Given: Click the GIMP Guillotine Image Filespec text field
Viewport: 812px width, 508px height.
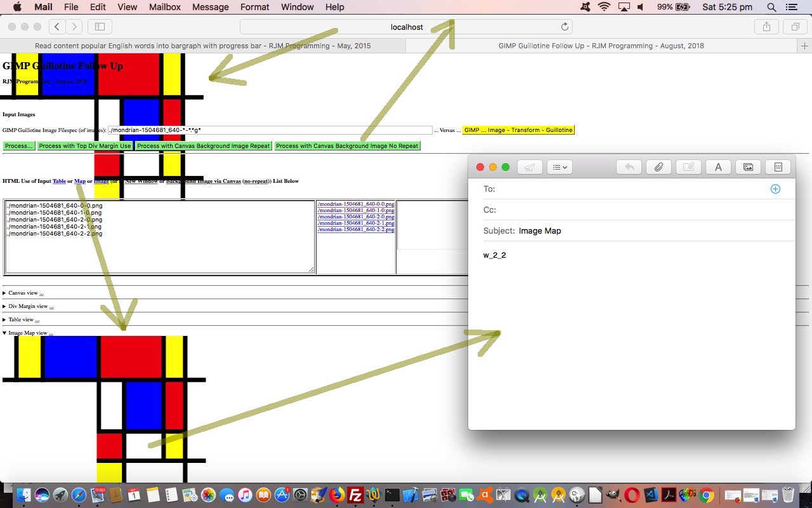Looking at the screenshot, I should [270, 130].
